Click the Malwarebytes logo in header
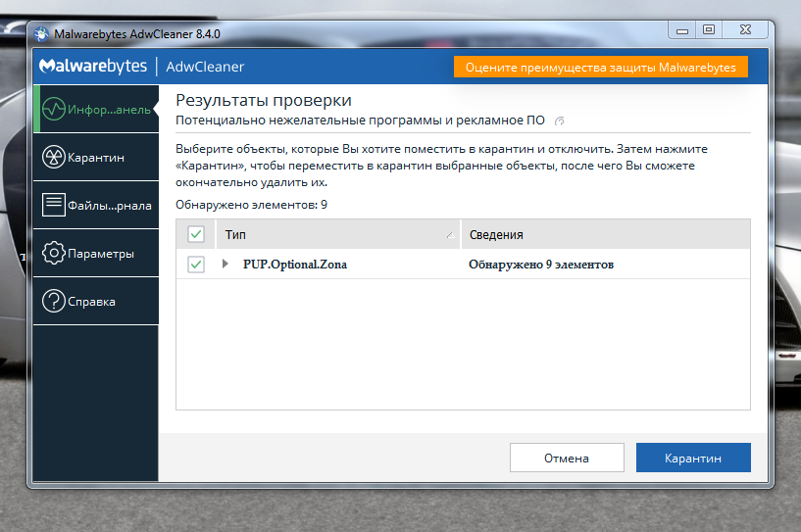 [93, 67]
